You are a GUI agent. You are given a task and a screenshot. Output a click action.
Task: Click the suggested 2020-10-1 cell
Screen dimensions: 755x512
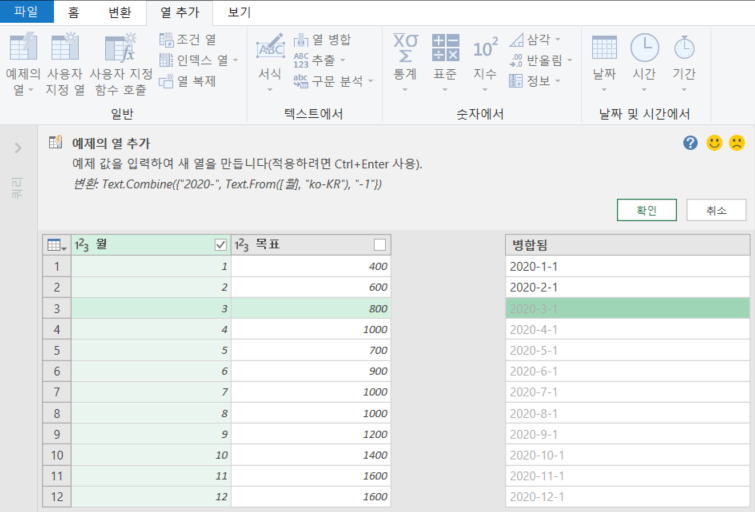627,455
